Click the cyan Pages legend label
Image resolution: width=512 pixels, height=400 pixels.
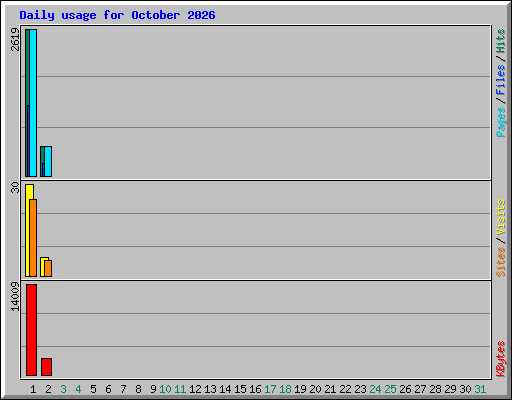501,122
